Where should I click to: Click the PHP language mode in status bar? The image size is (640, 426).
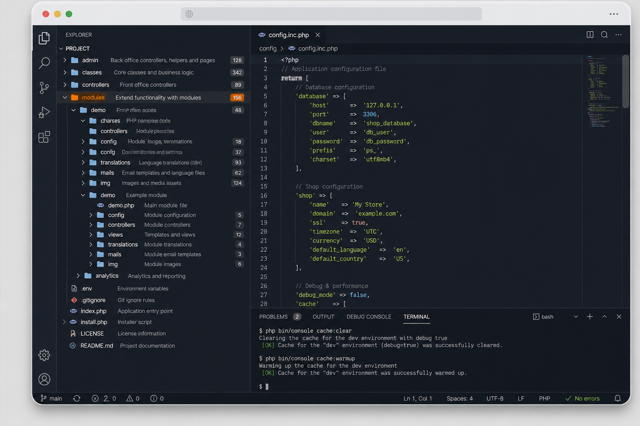coord(544,398)
